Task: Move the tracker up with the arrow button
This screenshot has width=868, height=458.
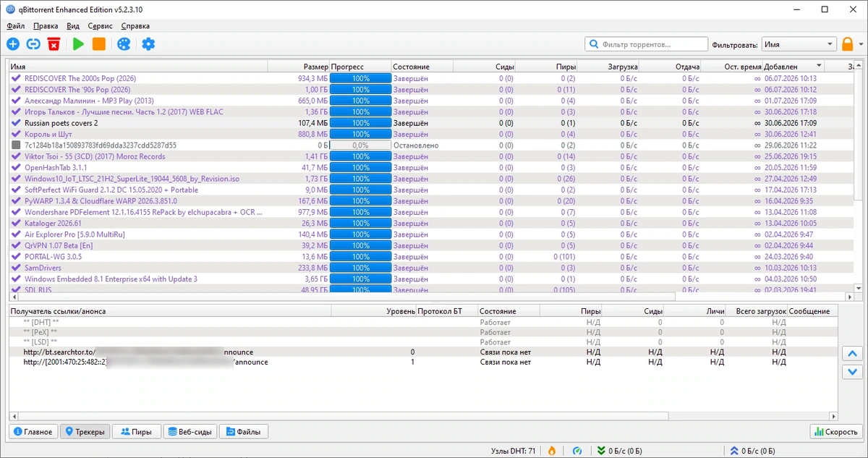Action: point(854,354)
